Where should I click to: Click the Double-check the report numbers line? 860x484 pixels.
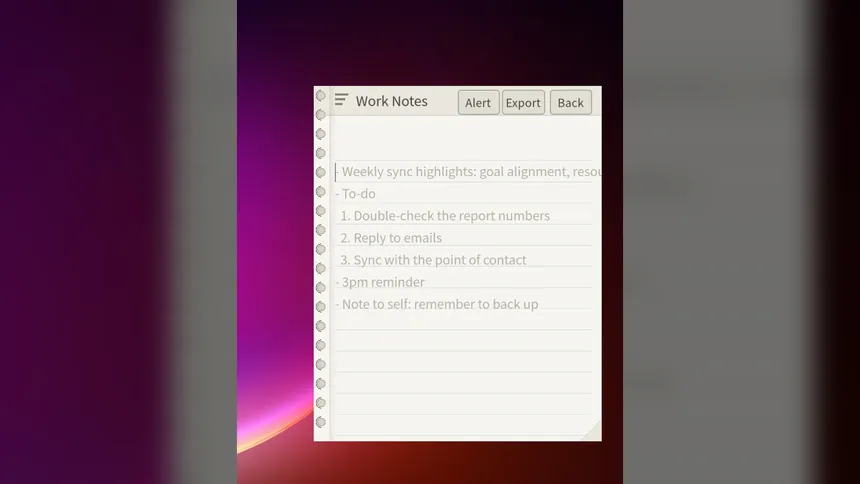445,216
